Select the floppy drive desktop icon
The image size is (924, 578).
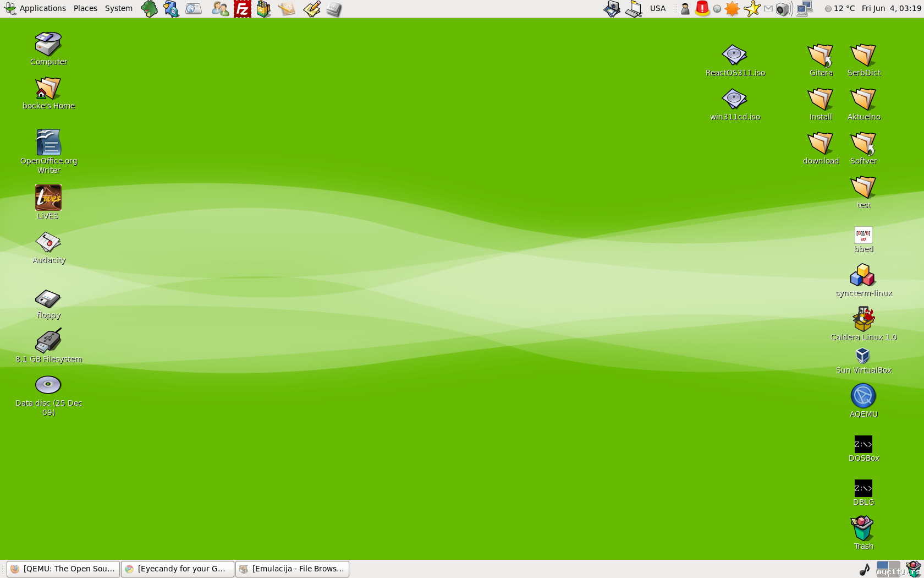[48, 304]
